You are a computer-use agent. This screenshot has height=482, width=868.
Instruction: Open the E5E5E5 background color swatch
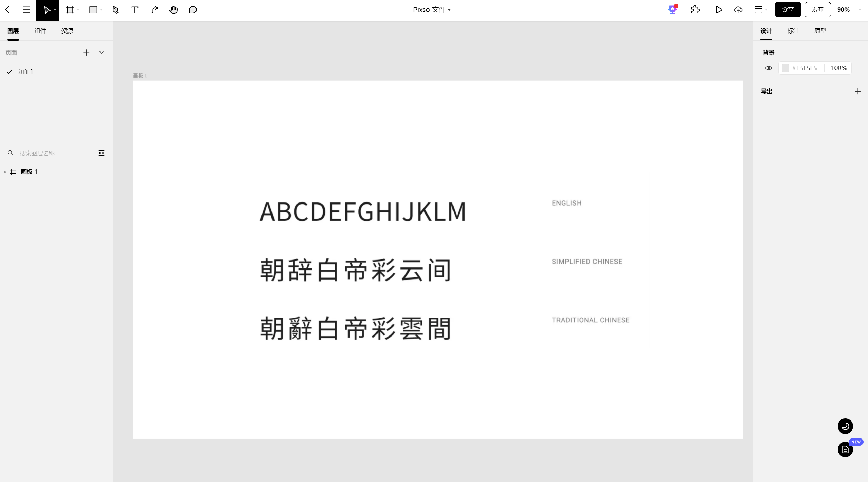pyautogui.click(x=785, y=68)
